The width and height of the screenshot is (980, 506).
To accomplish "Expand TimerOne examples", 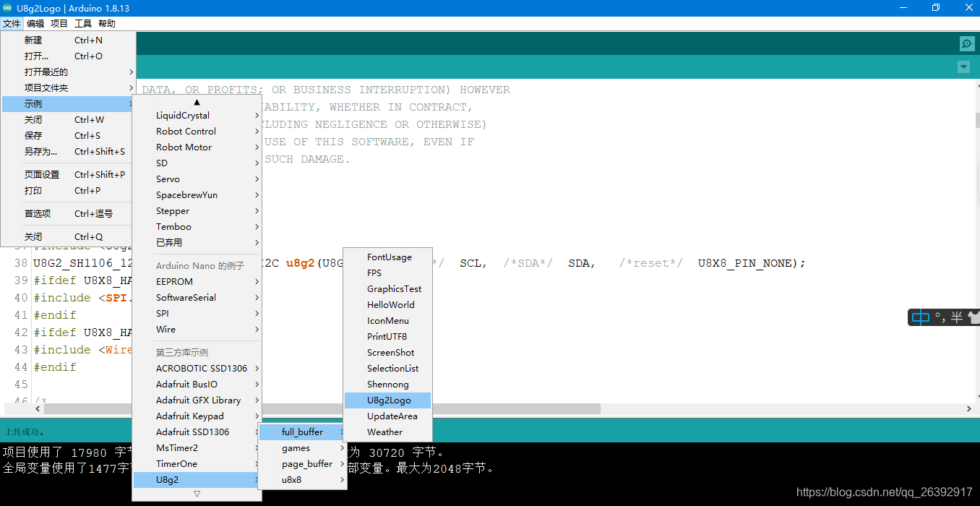I will click(197, 464).
